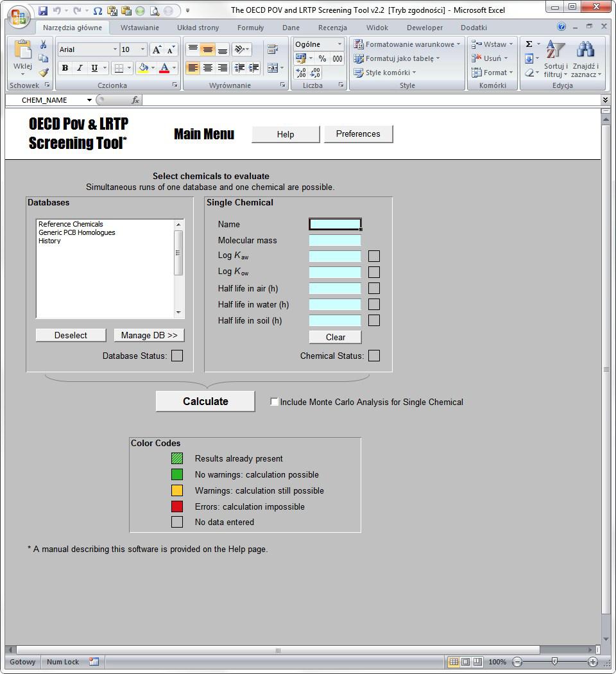Click the Database Status indicator box
This screenshot has width=616, height=674.
pyautogui.click(x=177, y=356)
